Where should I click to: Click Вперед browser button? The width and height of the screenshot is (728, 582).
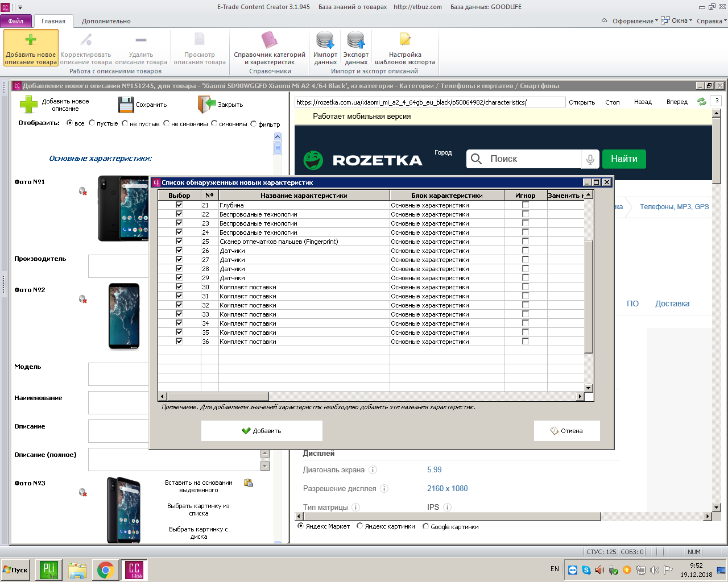[677, 102]
